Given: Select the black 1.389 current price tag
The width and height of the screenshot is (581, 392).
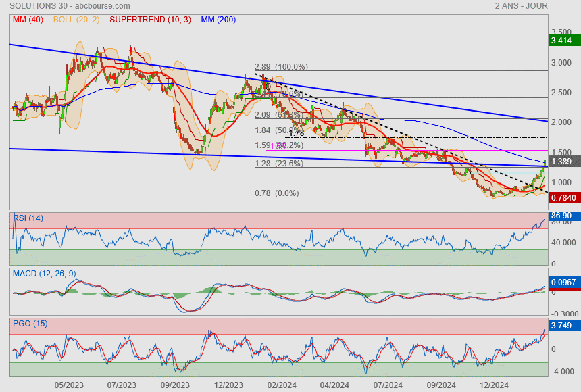Looking at the screenshot, I should (562, 162).
